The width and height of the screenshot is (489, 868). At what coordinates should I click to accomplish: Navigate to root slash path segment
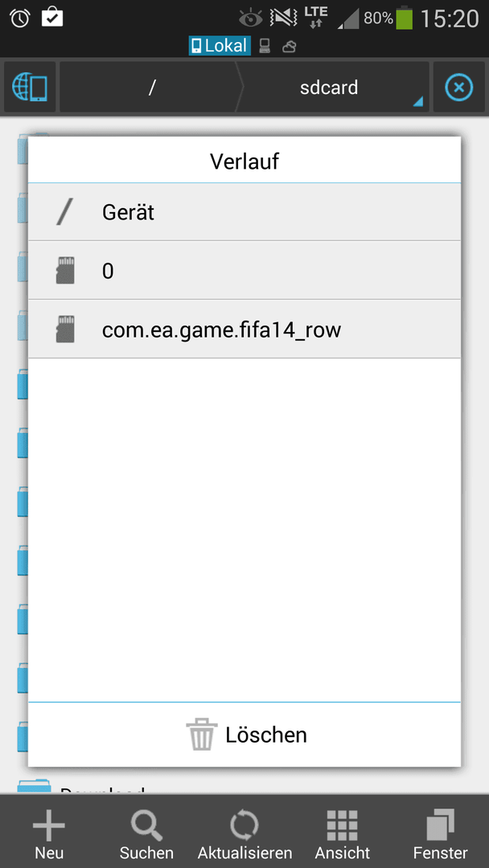[x=150, y=88]
